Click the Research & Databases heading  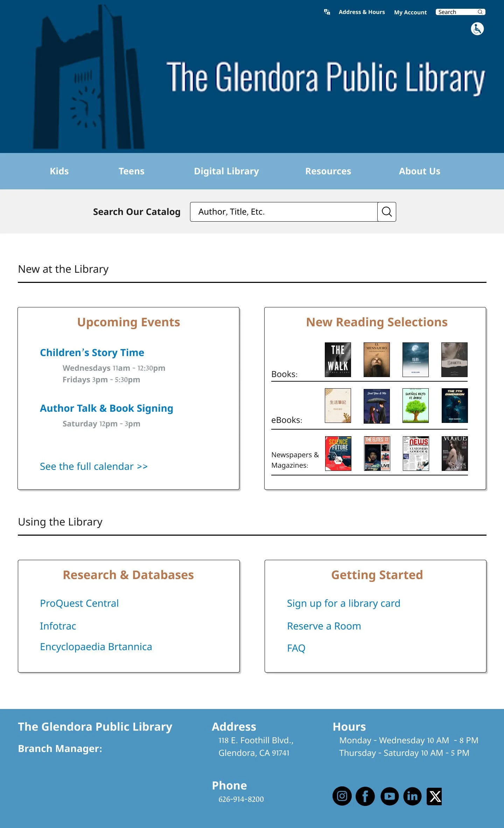pyautogui.click(x=128, y=575)
